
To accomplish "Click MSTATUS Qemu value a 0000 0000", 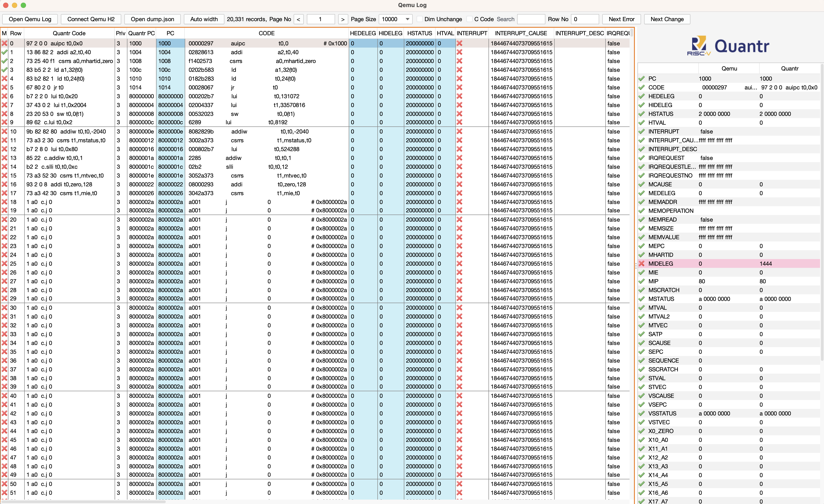I will [x=714, y=299].
